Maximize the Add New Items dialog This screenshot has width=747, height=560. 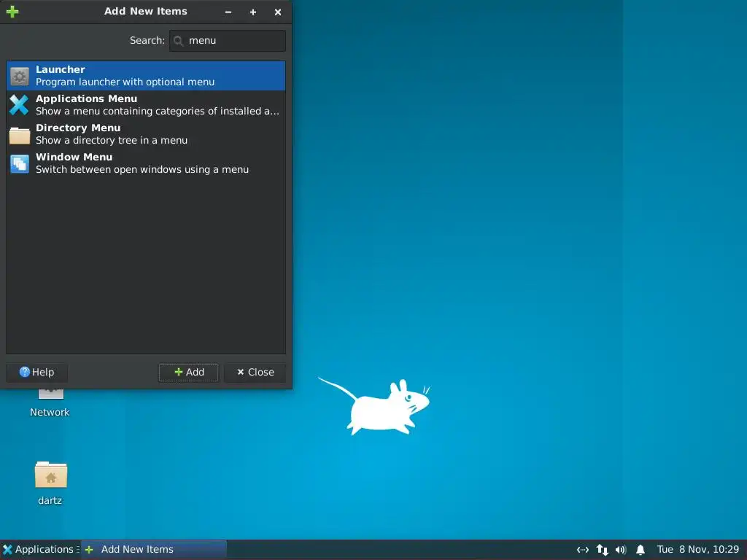[x=253, y=12]
